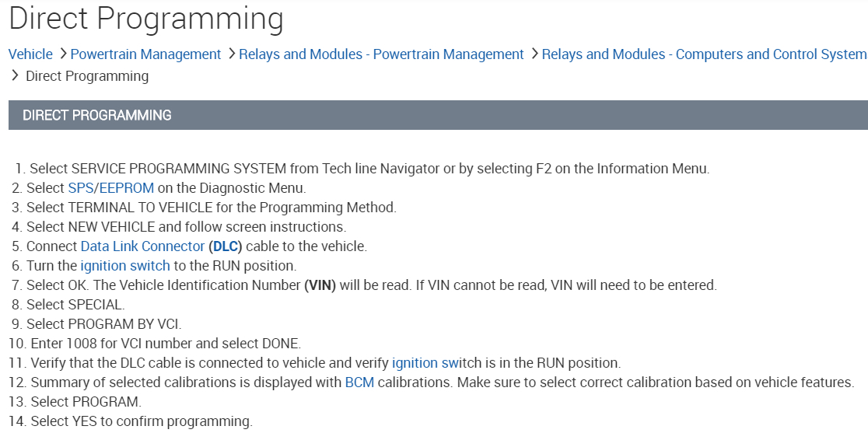
Task: Click the Direct Programming page title
Action: (146, 18)
